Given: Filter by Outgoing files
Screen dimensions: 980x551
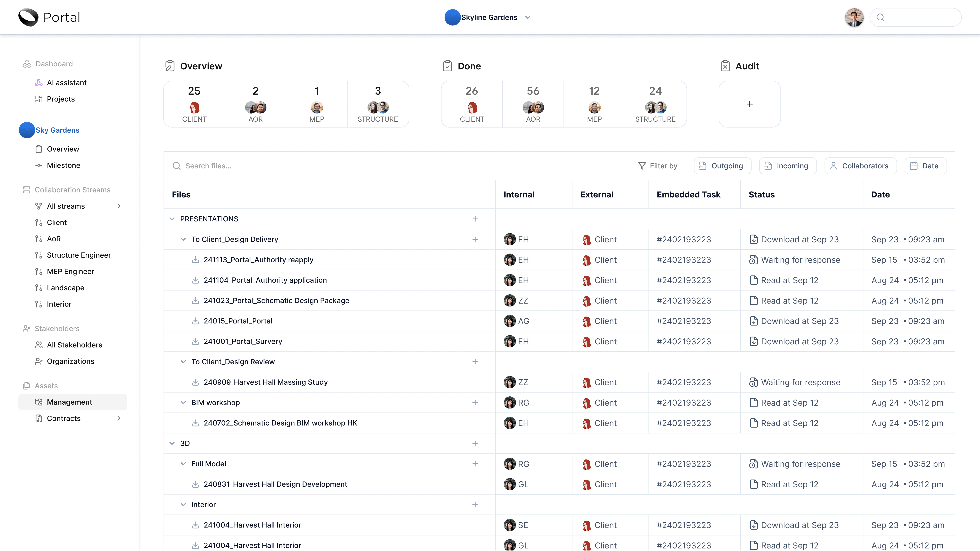Looking at the screenshot, I should [x=722, y=166].
